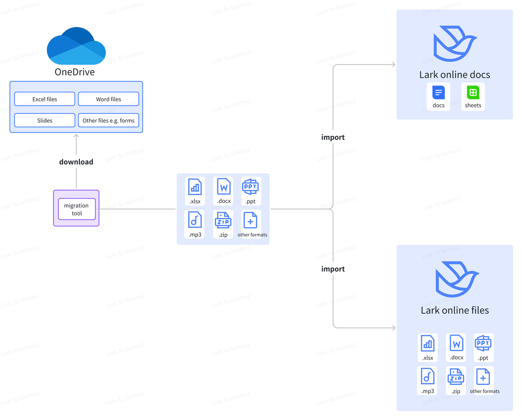
Task: Click the .zip icon in the migration output group
Action: pyautogui.click(x=223, y=220)
